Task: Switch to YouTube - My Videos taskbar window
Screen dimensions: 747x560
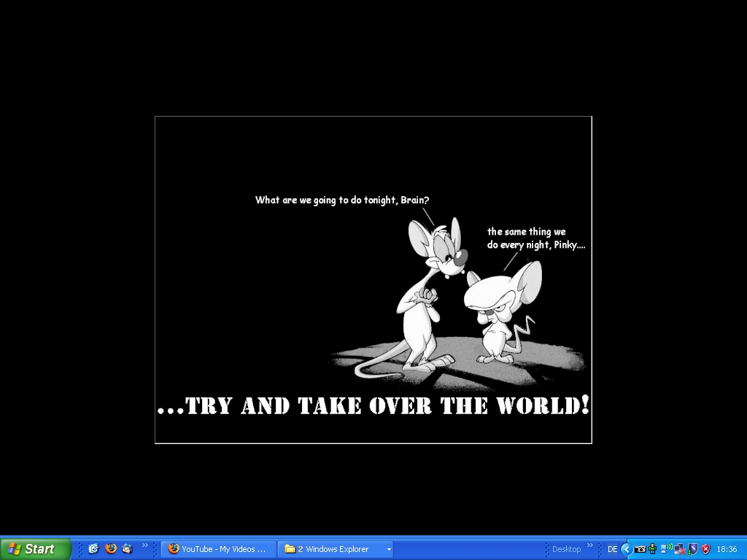Action: pos(219,549)
